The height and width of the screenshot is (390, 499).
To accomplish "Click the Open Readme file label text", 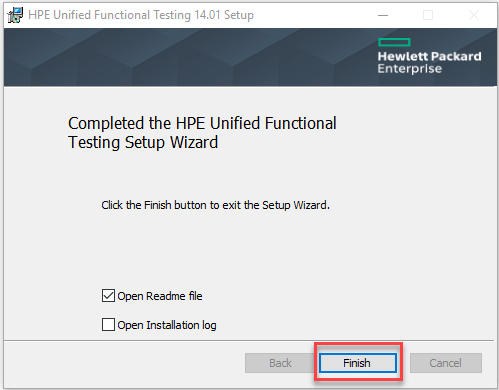I will tap(160, 296).
